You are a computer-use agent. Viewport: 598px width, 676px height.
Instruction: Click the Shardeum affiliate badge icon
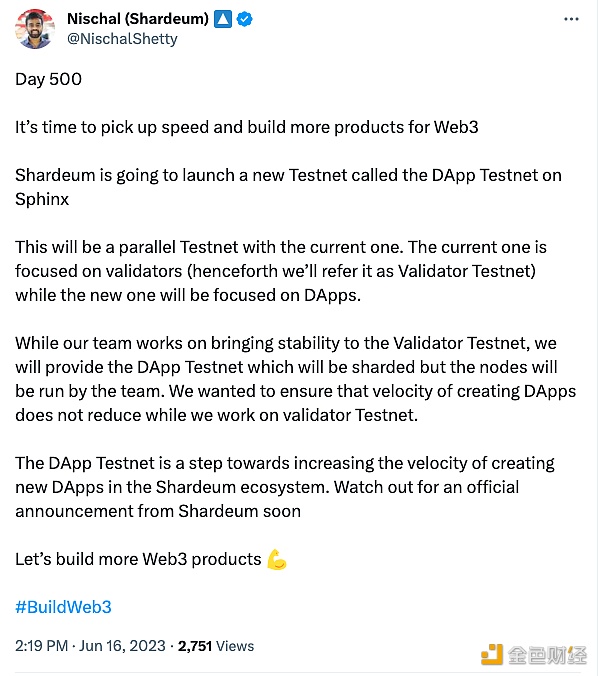tap(223, 19)
